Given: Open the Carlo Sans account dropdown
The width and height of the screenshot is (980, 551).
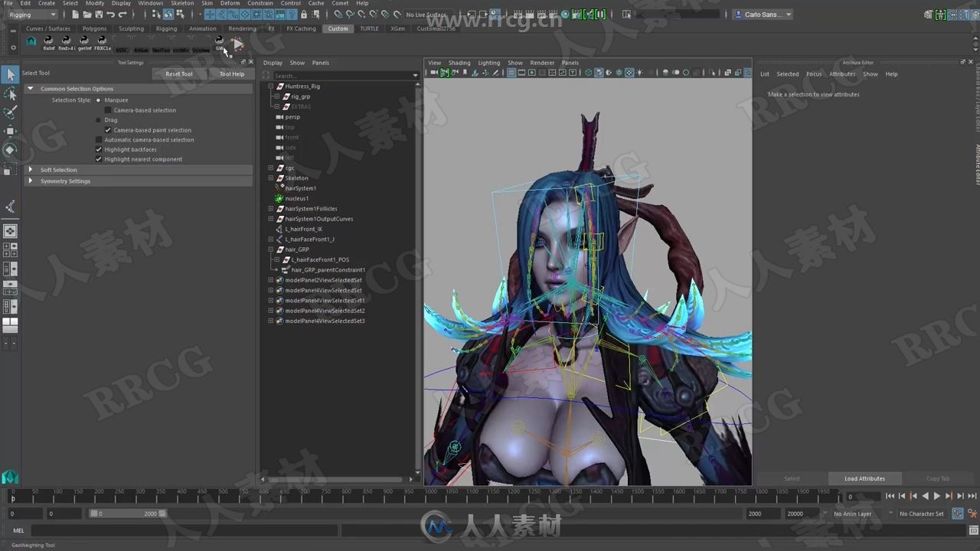Looking at the screenshot, I should pos(763,15).
